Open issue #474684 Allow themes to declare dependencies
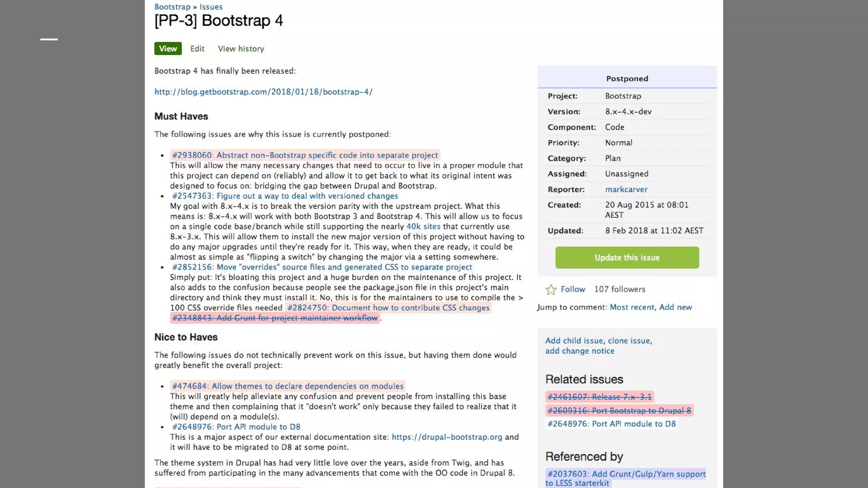Viewport: 868px width, 488px height. coord(287,386)
